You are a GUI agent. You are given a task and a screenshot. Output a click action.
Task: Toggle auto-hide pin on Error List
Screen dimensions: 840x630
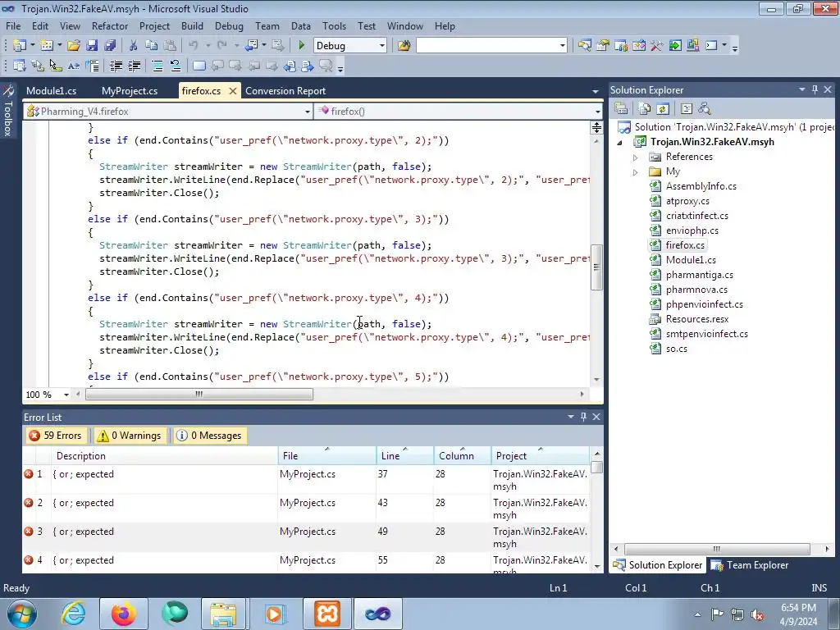tap(583, 416)
